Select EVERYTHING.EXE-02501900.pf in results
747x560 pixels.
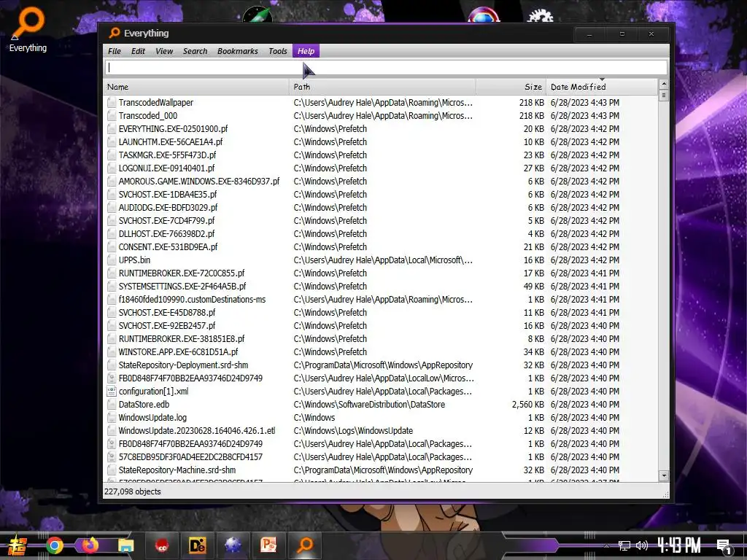point(173,129)
